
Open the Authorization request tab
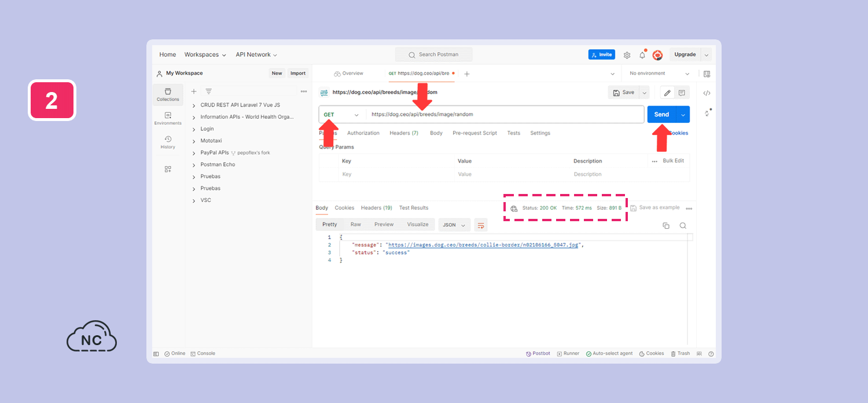tap(363, 133)
